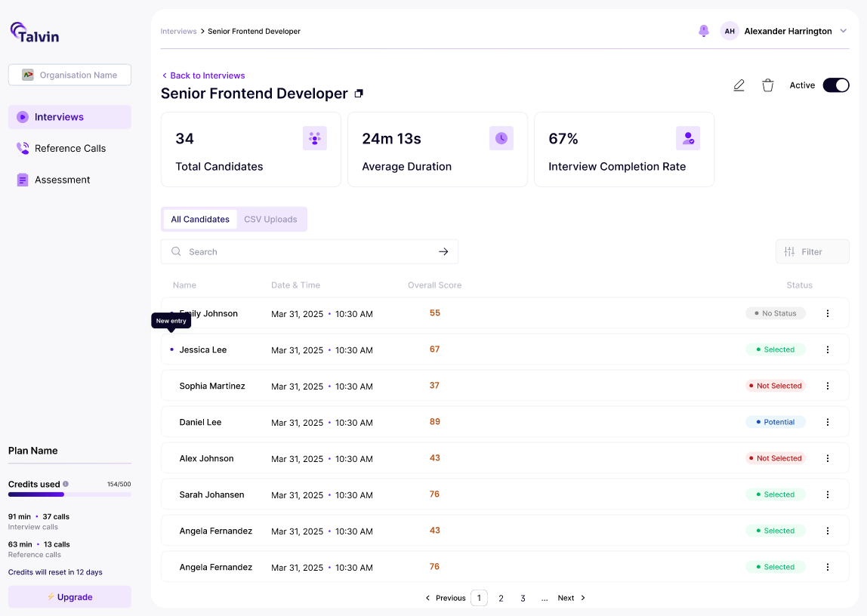Open three-dot menu for Daniel Lee
The height and width of the screenshot is (616, 867).
point(827,422)
